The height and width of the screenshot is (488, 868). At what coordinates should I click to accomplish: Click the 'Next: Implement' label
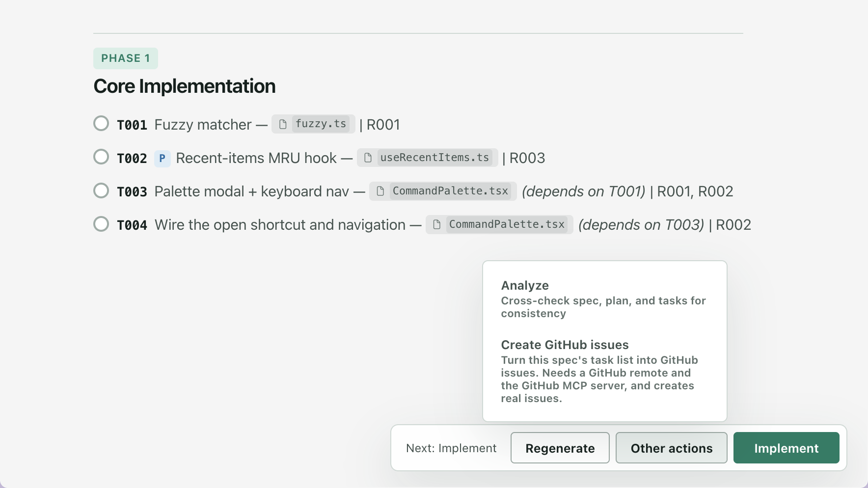(x=451, y=448)
